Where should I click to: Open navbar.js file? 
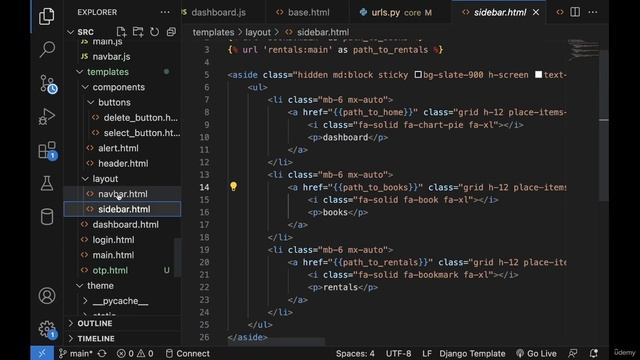tap(111, 57)
